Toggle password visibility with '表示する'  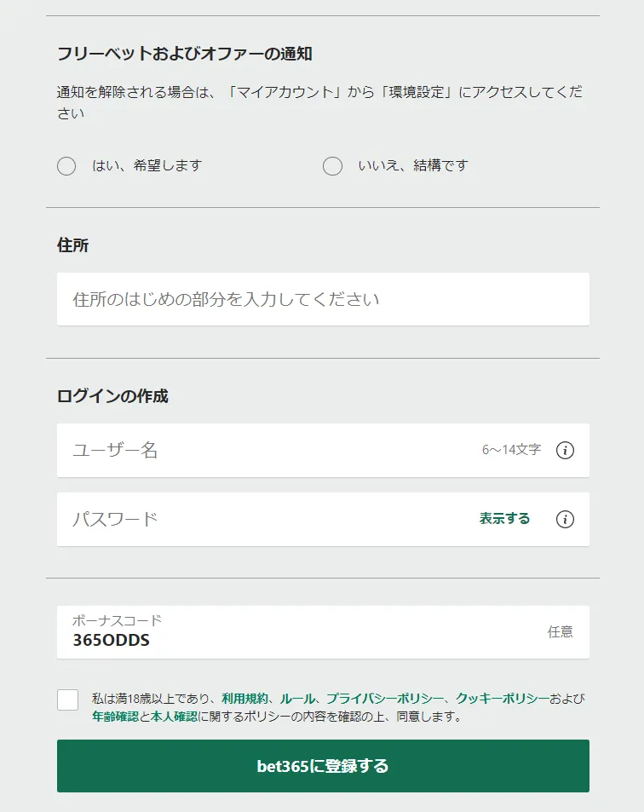pos(504,519)
